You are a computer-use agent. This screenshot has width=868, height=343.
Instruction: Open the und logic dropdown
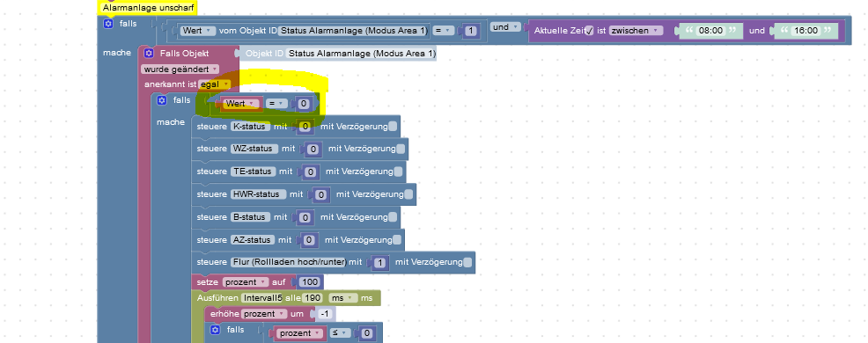[x=506, y=27]
